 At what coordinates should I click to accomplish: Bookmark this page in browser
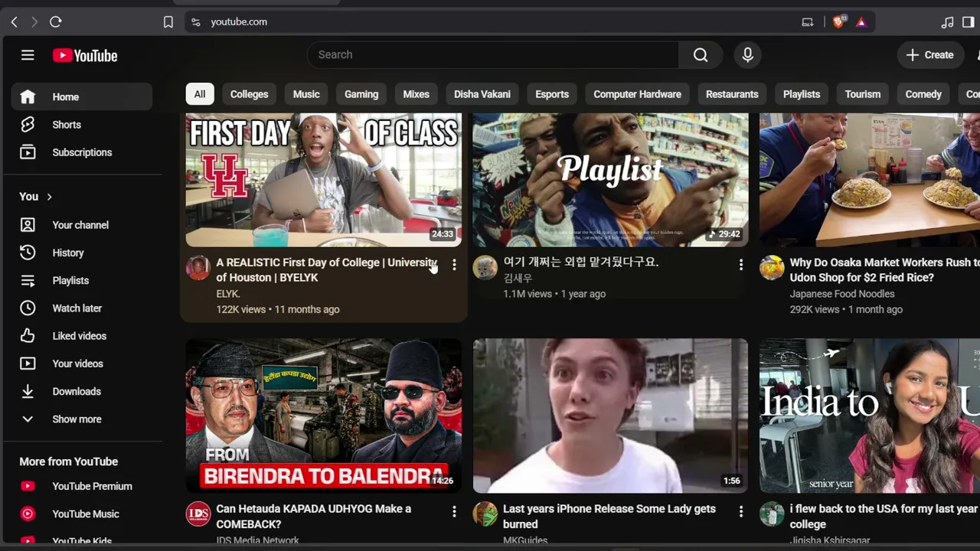(x=168, y=21)
